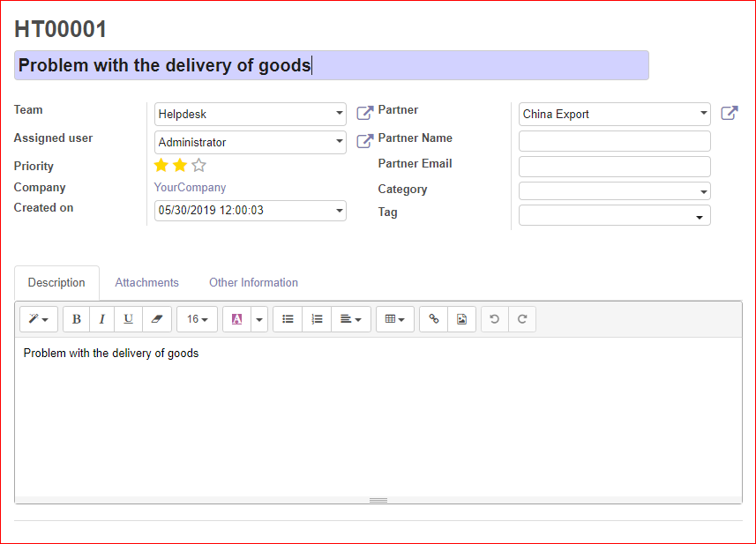The width and height of the screenshot is (756, 544).
Task: Switch to the Attachments tab
Action: (x=146, y=282)
